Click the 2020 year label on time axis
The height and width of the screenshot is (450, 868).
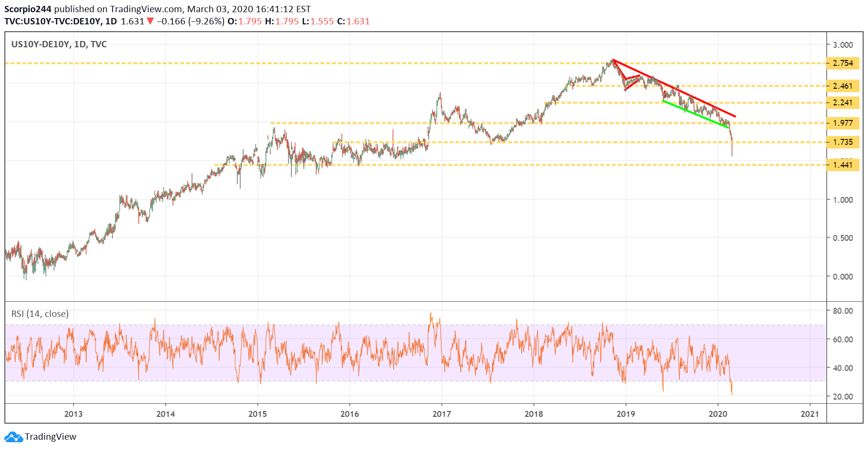pyautogui.click(x=718, y=414)
